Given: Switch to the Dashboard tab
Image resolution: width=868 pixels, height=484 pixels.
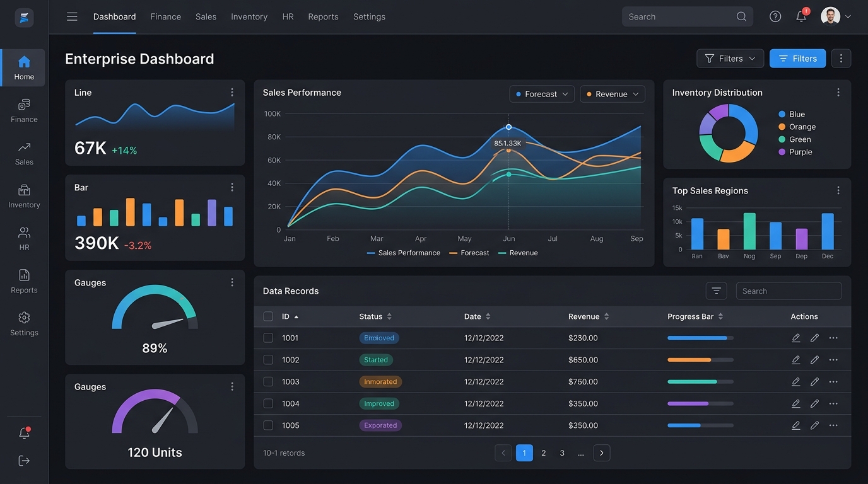Looking at the screenshot, I should 114,17.
